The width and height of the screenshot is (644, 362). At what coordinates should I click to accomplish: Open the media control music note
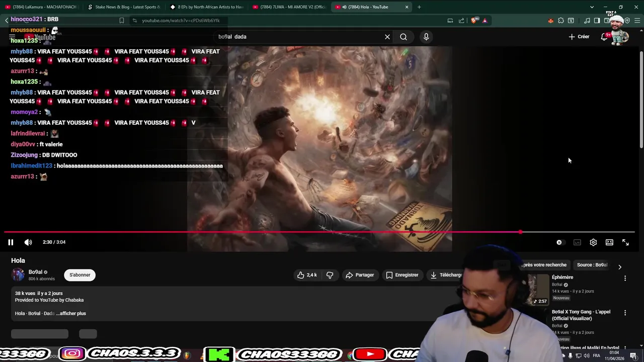pyautogui.click(x=587, y=21)
